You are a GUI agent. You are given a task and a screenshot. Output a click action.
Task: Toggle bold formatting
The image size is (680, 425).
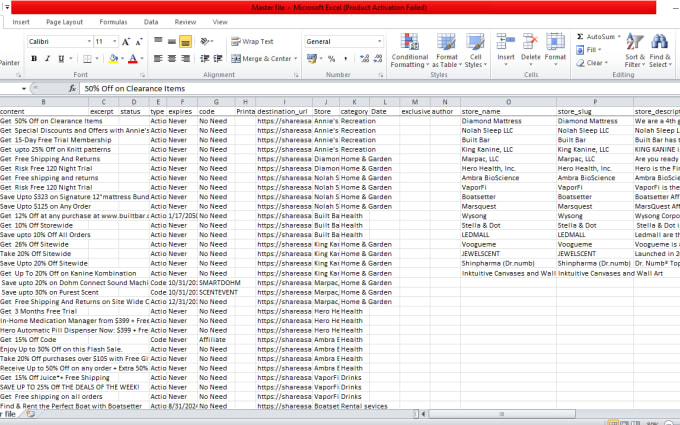pos(34,59)
